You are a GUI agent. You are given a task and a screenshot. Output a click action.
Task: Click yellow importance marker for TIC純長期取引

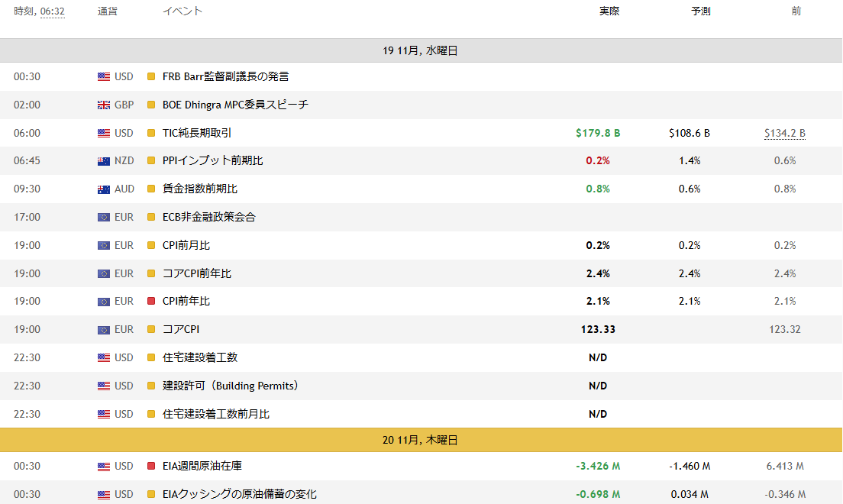point(151,133)
